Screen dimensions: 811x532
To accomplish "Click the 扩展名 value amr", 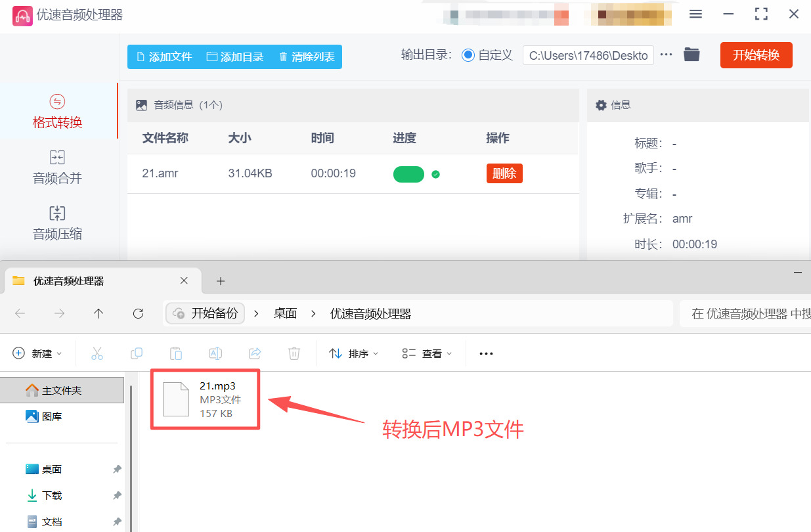I will click(x=682, y=219).
